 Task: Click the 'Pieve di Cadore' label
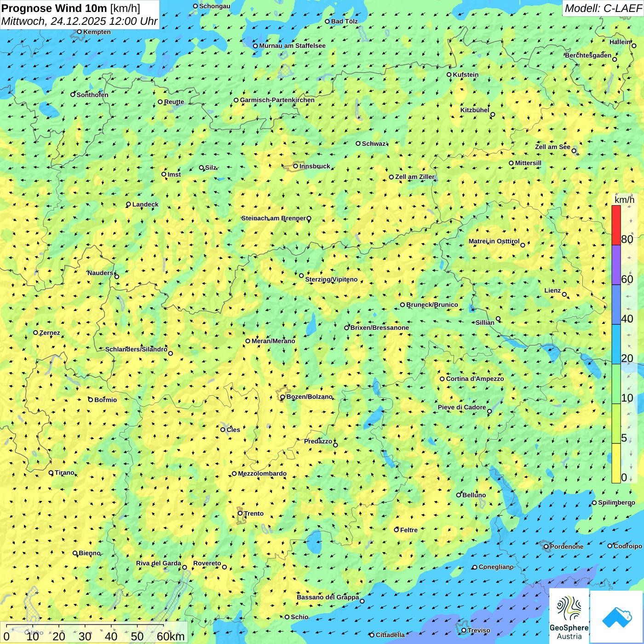coord(462,407)
